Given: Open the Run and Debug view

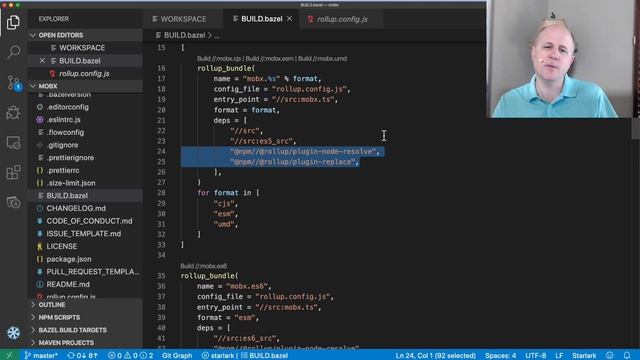Looking at the screenshot, I should coord(13,113).
